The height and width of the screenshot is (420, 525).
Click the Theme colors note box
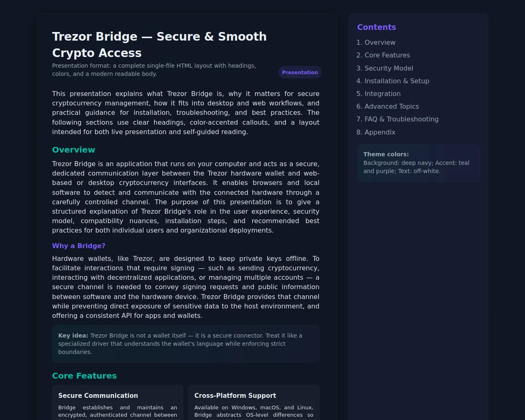pos(418,163)
